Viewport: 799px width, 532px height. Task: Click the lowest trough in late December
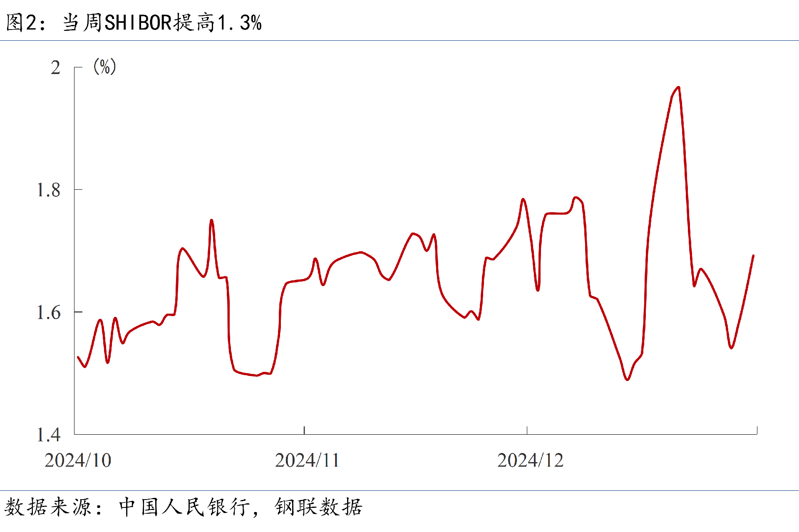pyautogui.click(x=627, y=379)
